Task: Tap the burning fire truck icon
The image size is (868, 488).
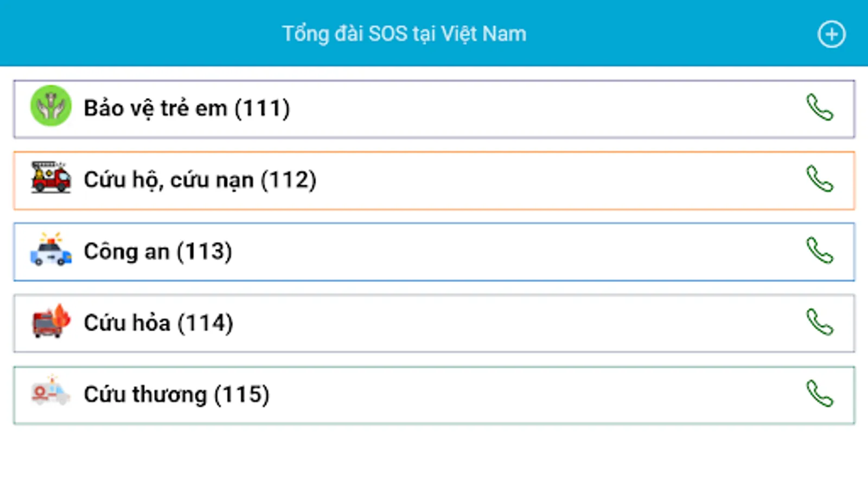Action: click(x=50, y=322)
